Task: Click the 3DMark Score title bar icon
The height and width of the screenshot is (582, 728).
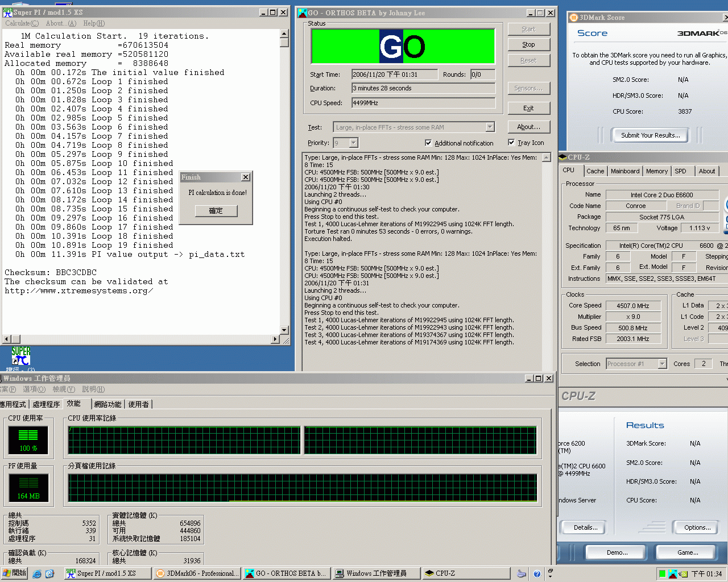Action: (x=574, y=18)
